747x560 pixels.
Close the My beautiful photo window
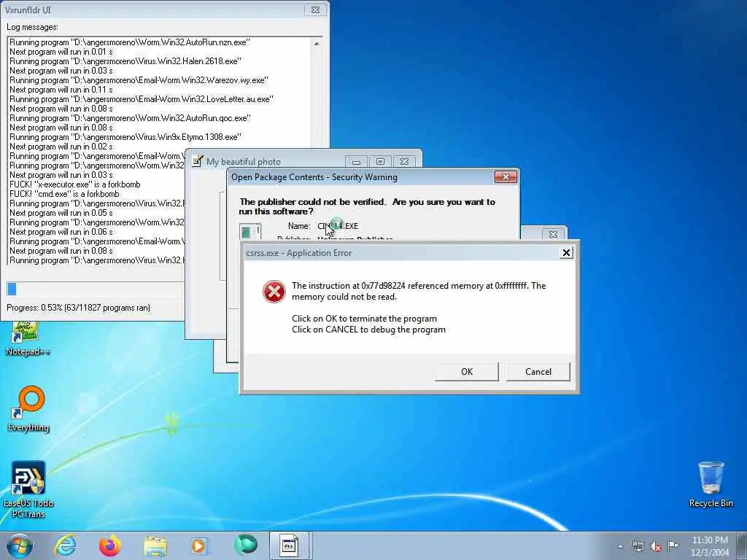click(404, 161)
